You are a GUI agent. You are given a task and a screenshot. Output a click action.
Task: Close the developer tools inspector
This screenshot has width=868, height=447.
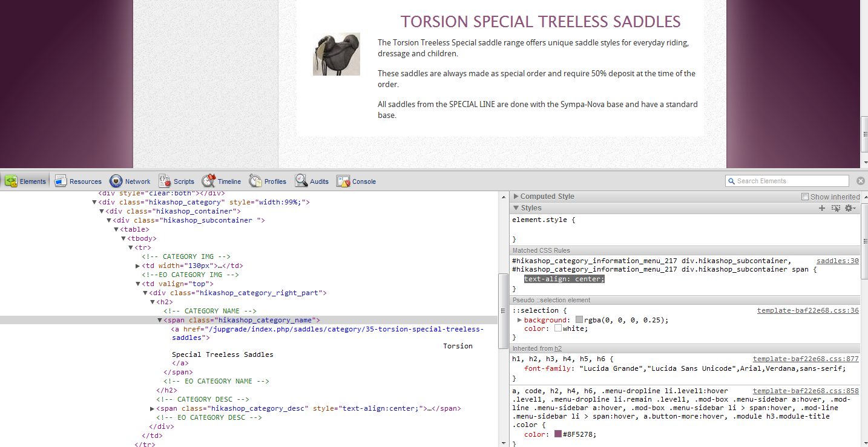coord(861,181)
